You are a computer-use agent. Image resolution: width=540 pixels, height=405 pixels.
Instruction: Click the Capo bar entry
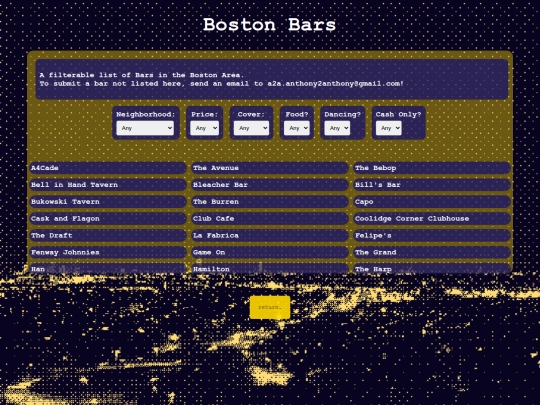pos(432,201)
